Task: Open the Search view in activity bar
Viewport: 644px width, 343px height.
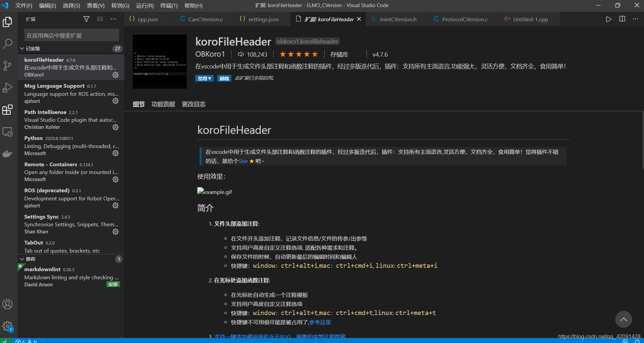Action: pos(7,44)
